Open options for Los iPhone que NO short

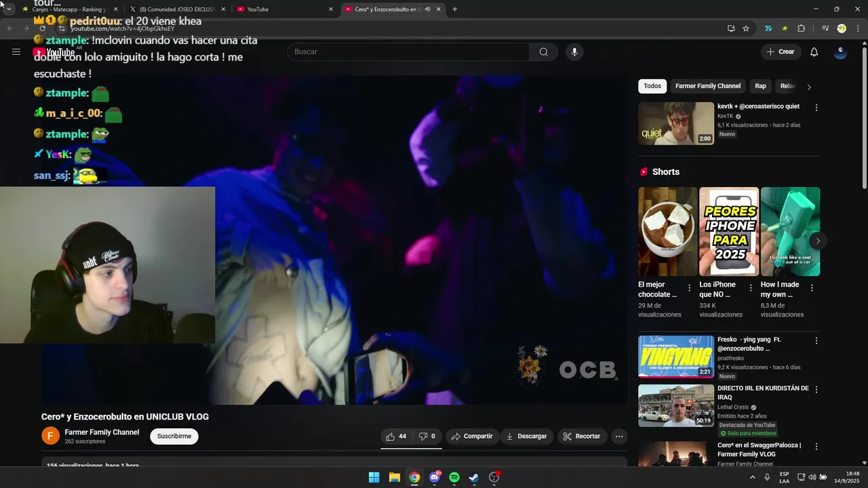click(x=751, y=288)
